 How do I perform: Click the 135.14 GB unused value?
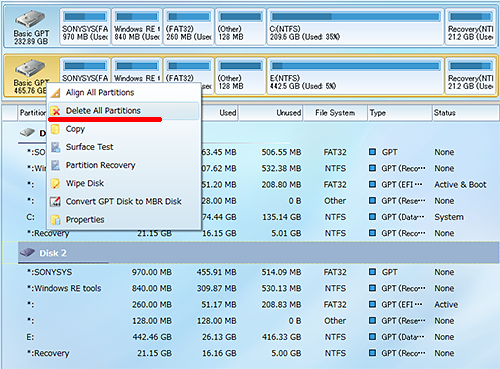coord(281,217)
